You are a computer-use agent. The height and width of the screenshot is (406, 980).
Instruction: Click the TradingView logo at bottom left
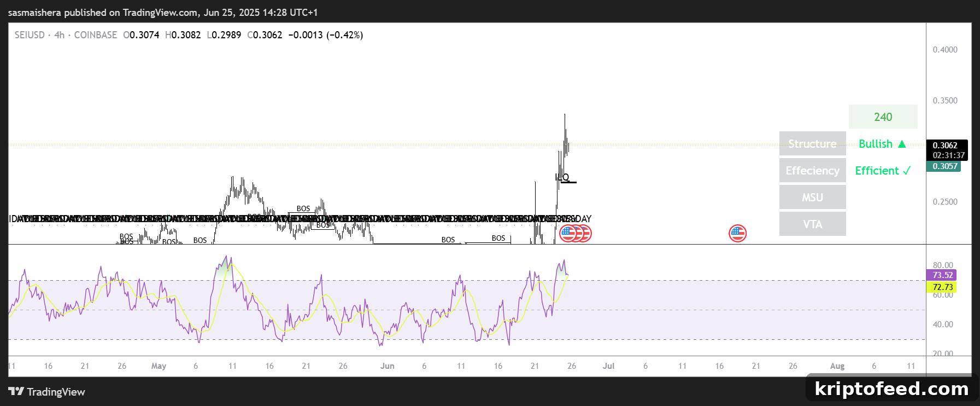coord(47,392)
